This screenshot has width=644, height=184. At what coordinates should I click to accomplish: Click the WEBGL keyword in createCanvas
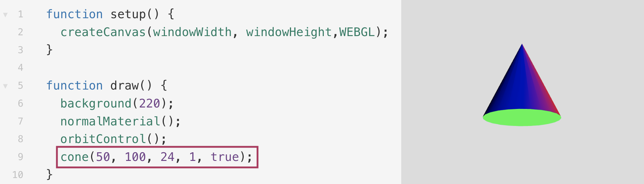coord(357,32)
